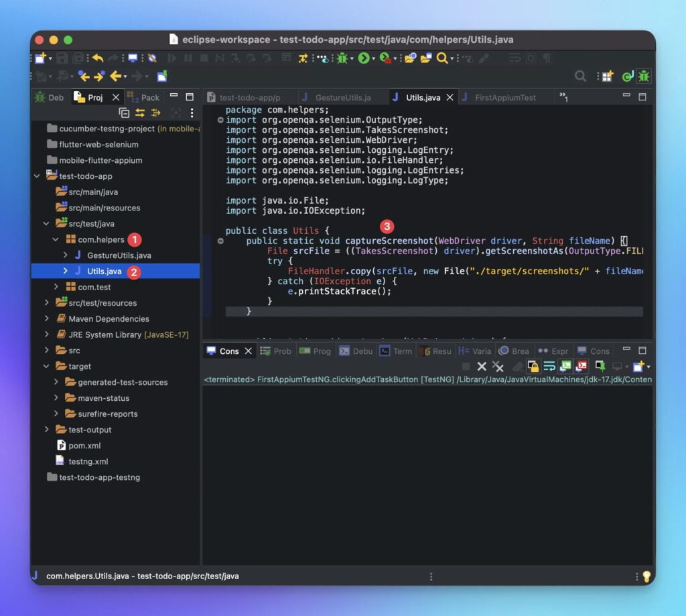The image size is (686, 616).
Task: Toggle show console on standard output icon
Action: point(565,366)
